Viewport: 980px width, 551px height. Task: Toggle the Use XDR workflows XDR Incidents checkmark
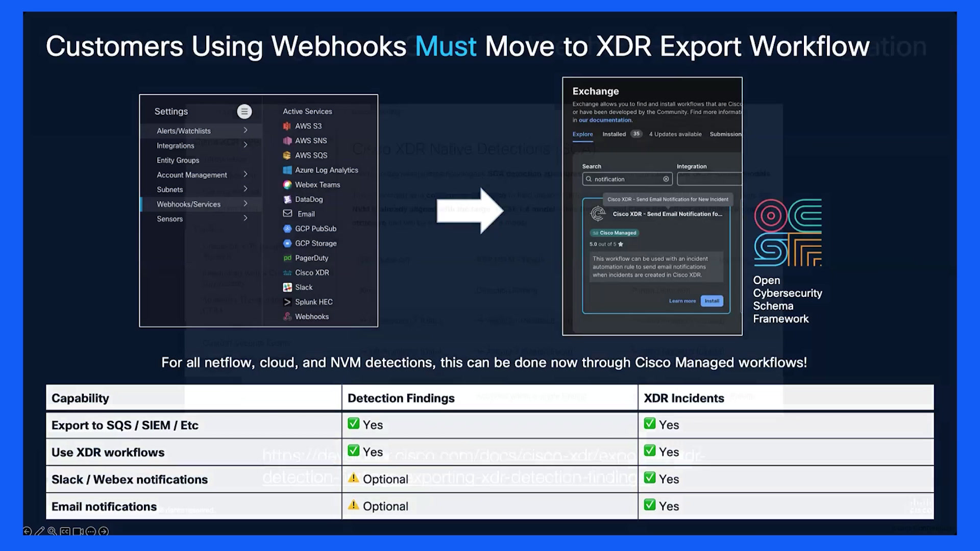click(650, 450)
